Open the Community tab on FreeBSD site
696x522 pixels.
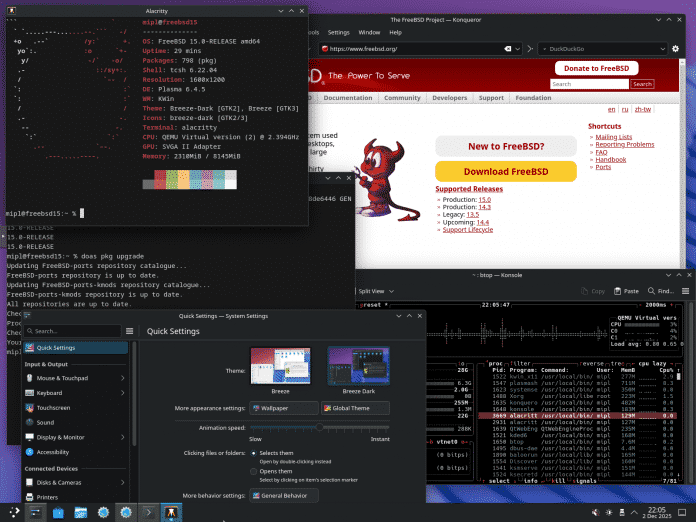click(x=402, y=98)
